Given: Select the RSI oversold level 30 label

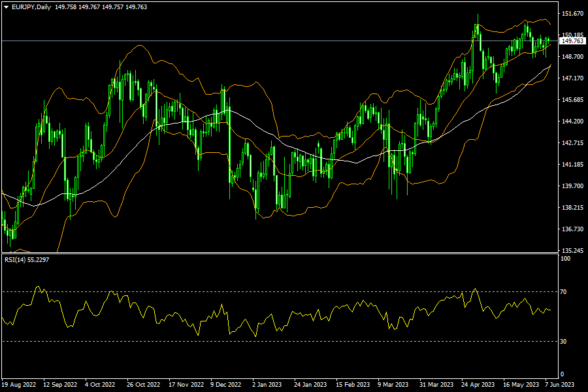Looking at the screenshot, I should 563,341.
